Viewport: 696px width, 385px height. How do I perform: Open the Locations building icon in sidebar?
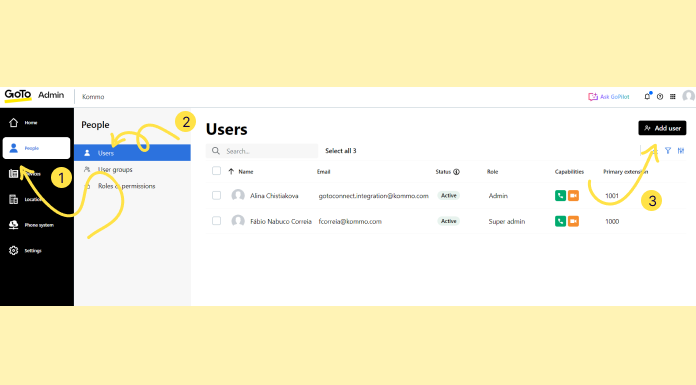[x=13, y=199]
